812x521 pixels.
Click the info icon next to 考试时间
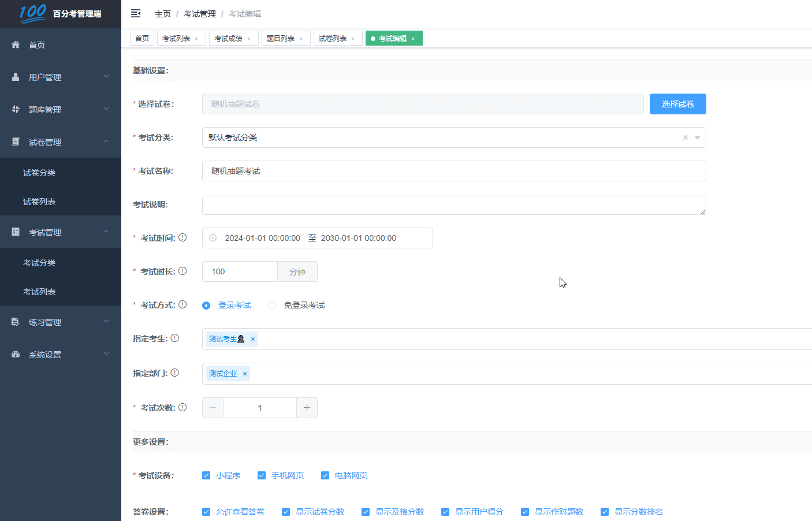pyautogui.click(x=182, y=237)
